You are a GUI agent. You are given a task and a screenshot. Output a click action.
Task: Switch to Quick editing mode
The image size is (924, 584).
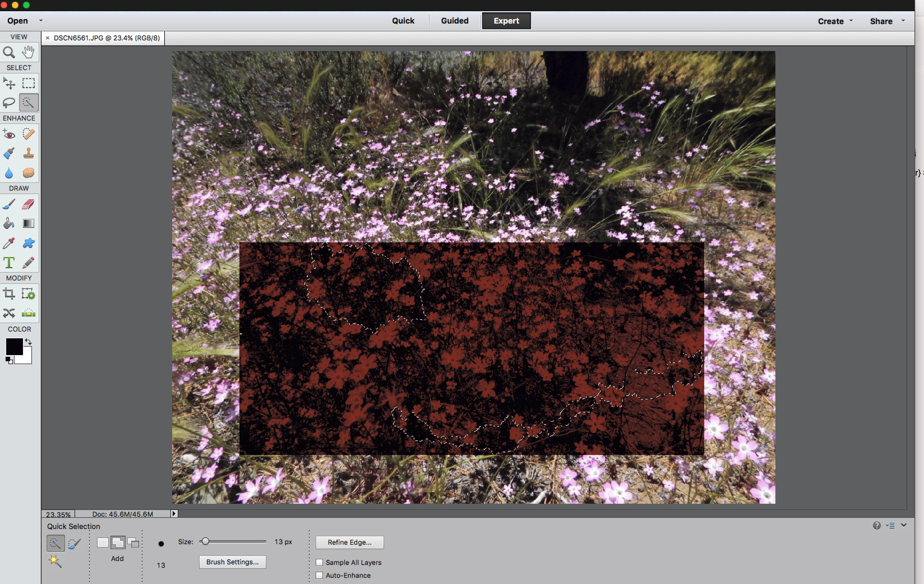pos(403,21)
